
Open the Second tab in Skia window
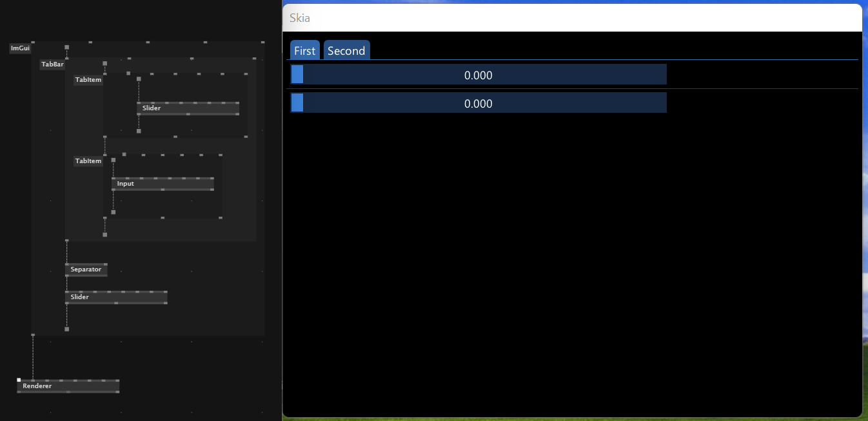[346, 50]
